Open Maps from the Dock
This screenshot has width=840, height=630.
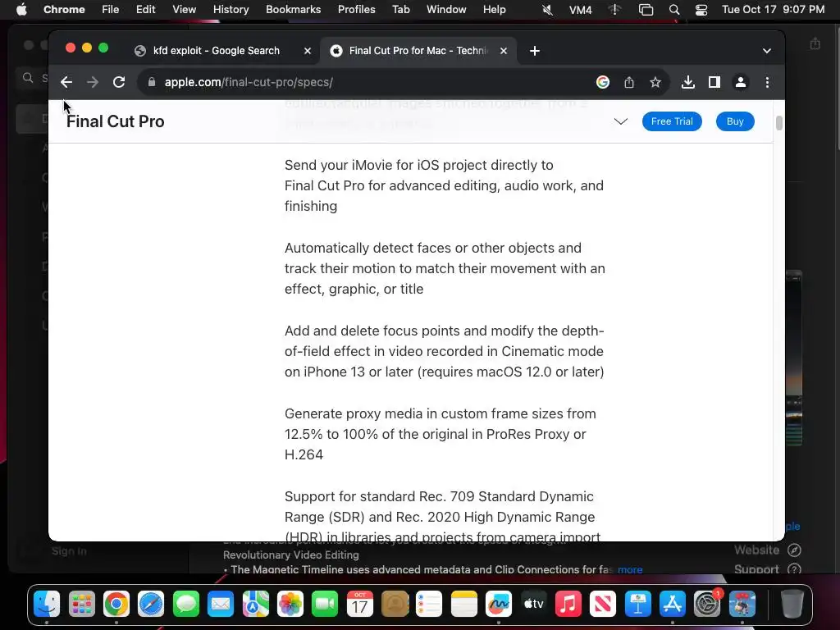point(256,605)
